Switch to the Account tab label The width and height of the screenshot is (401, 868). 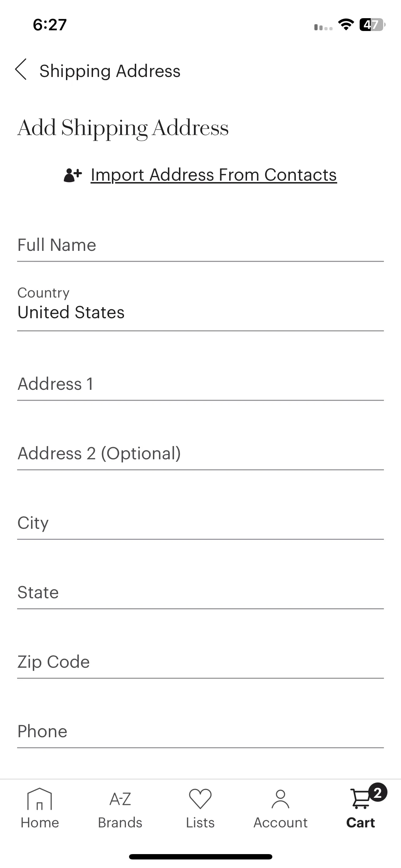tap(281, 823)
